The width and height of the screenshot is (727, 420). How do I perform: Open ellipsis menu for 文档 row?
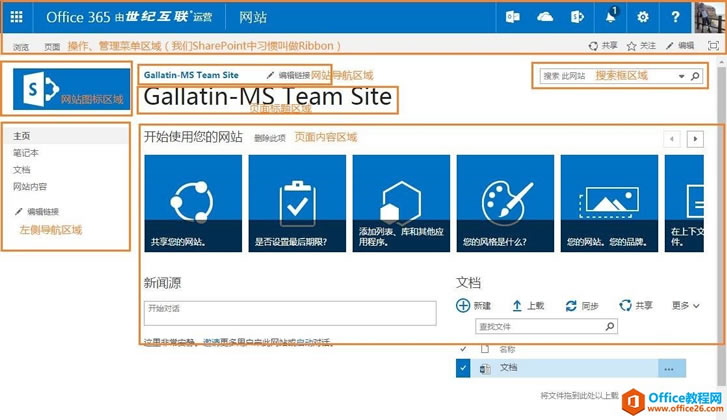669,369
